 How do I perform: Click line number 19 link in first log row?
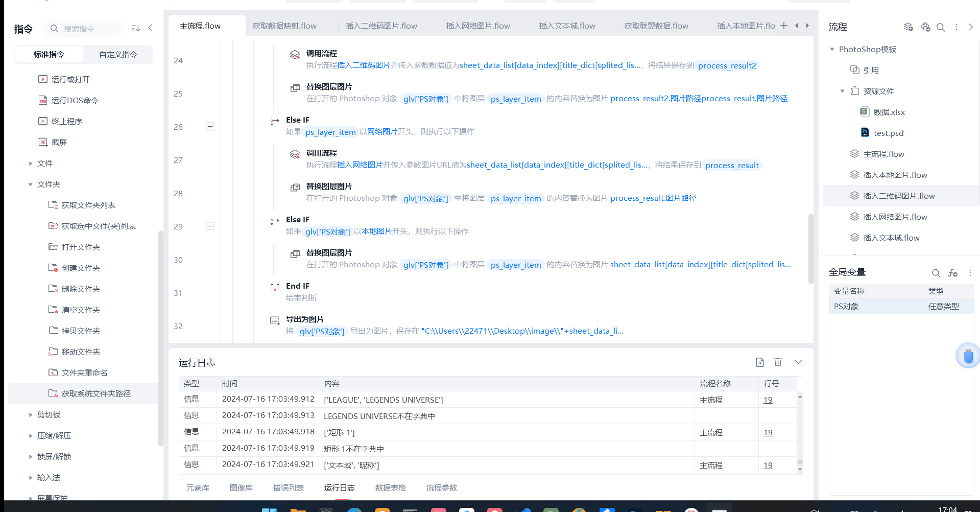point(768,400)
